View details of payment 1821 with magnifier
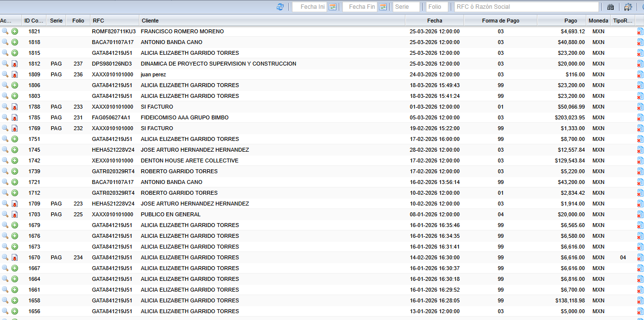 [x=5, y=31]
